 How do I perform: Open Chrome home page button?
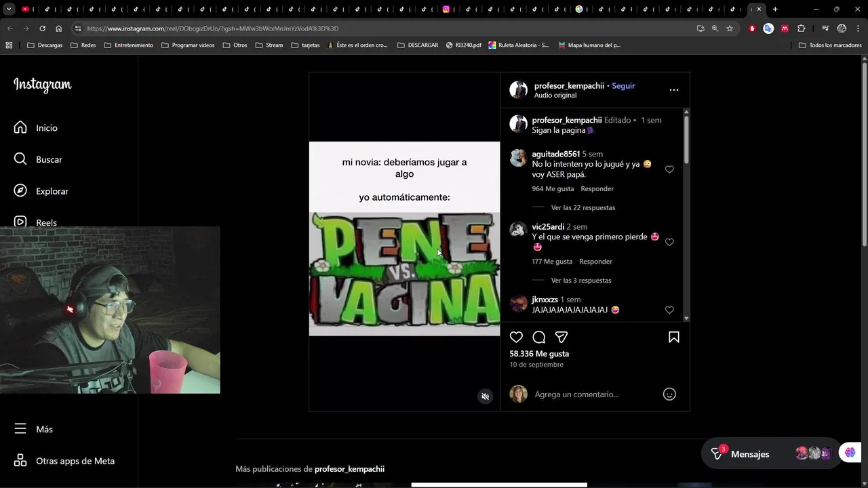coord(58,28)
